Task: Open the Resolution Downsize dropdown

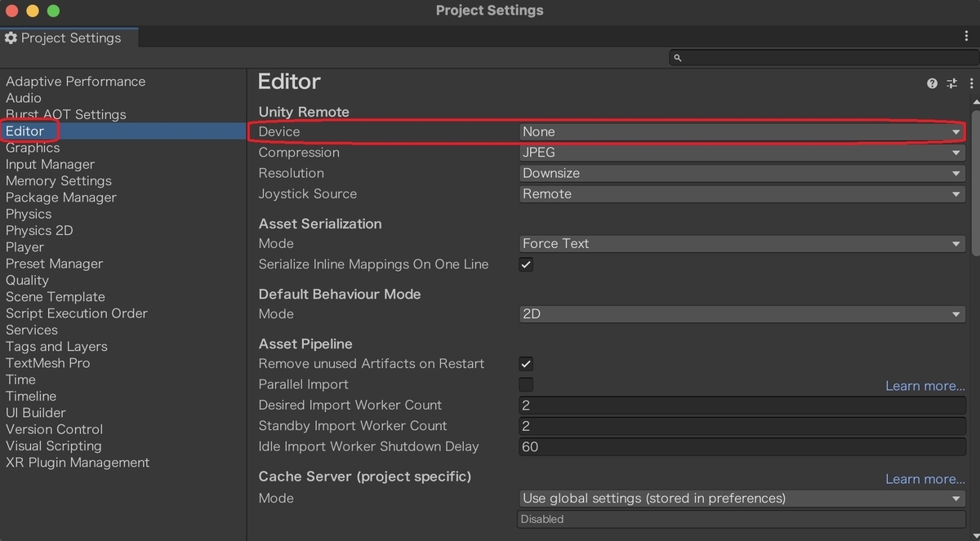Action: click(x=742, y=173)
